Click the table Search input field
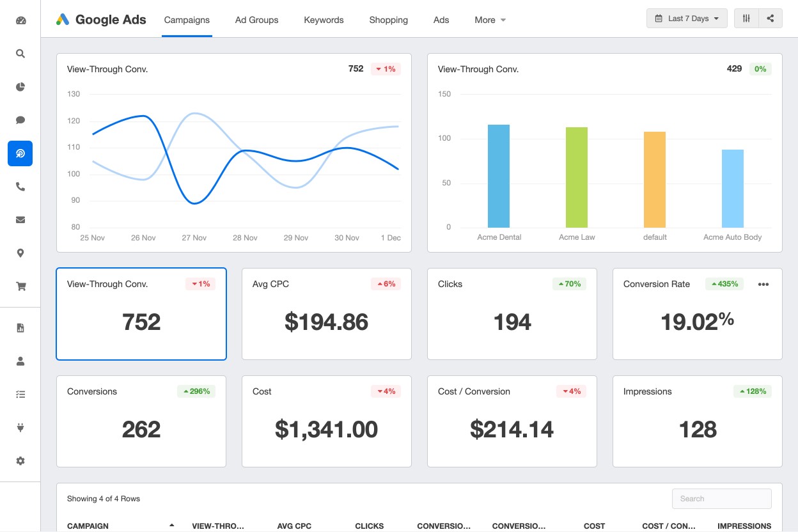The width and height of the screenshot is (798, 532). click(721, 499)
